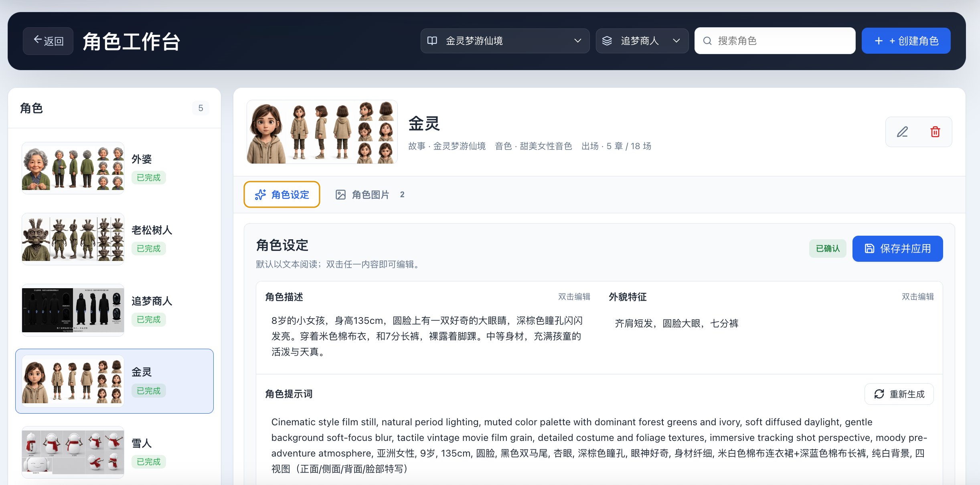This screenshot has height=485, width=980.
Task: Click 故事 · 金灵梦游仙境 info text
Action: (x=447, y=146)
